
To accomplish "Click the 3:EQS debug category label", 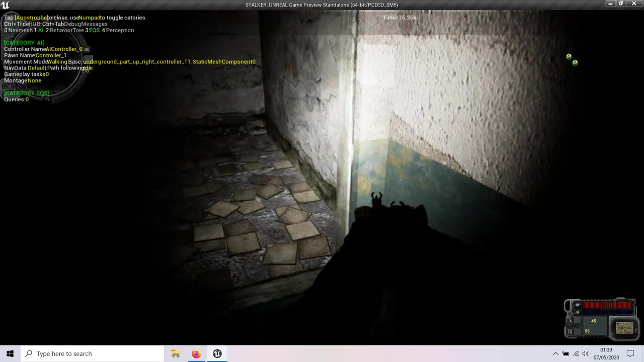I will (x=93, y=30).
